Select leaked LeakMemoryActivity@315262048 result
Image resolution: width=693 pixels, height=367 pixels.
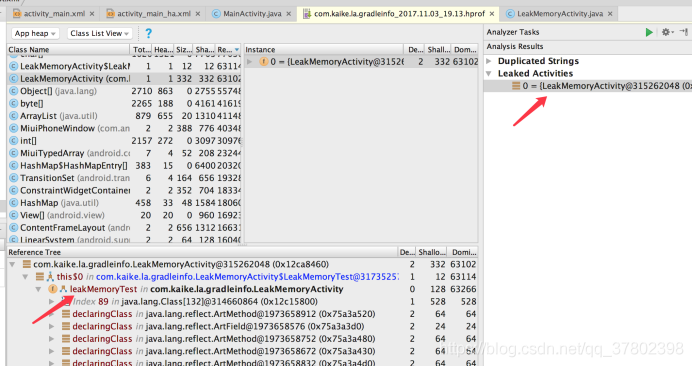588,86
